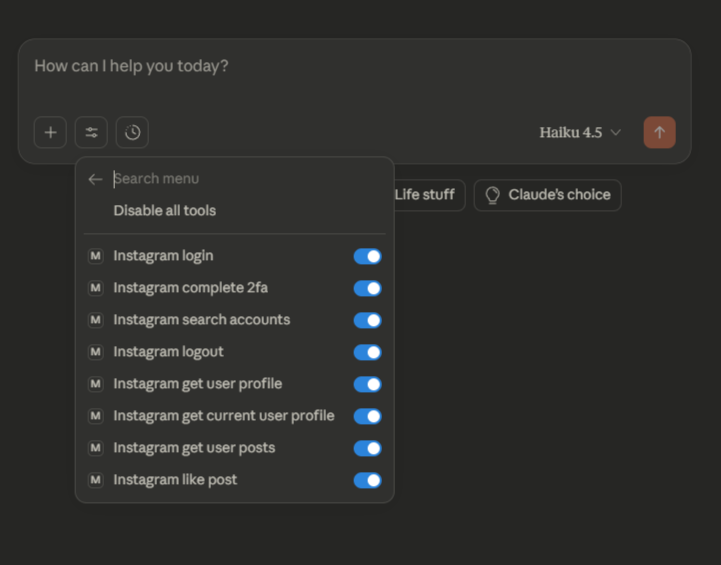Go back using the left arrow icon
The height and width of the screenshot is (565, 721).
(x=95, y=179)
